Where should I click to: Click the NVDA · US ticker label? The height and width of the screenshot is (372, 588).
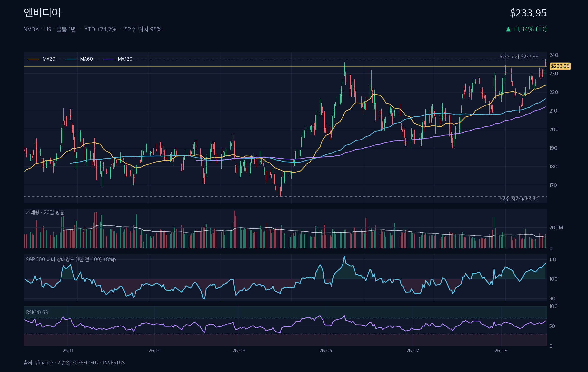37,29
